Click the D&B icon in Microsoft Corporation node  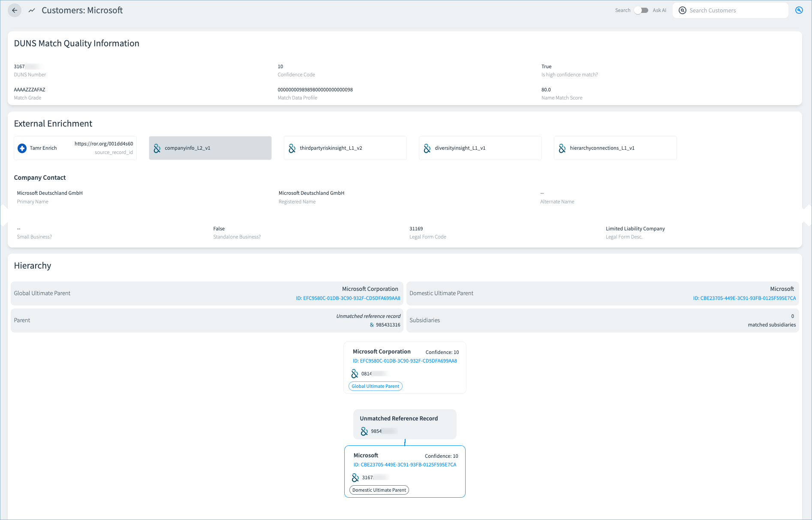pyautogui.click(x=355, y=374)
